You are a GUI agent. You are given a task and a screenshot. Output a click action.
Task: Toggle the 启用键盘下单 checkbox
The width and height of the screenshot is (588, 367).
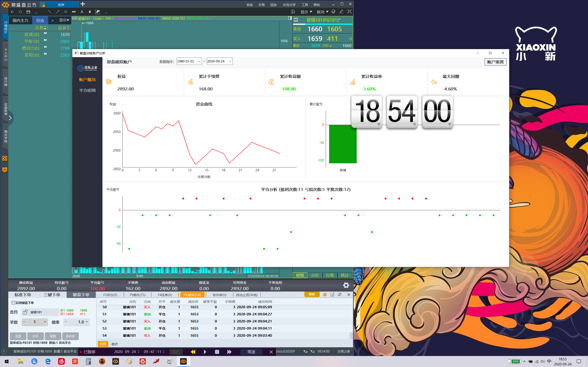pos(14,303)
